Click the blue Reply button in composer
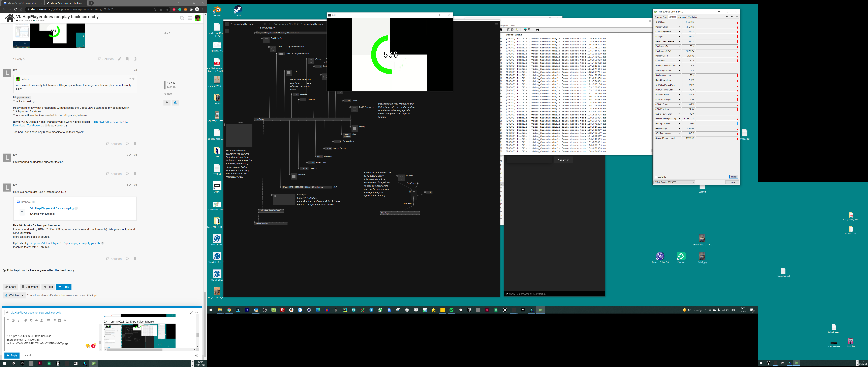The image size is (868, 367). 12,356
